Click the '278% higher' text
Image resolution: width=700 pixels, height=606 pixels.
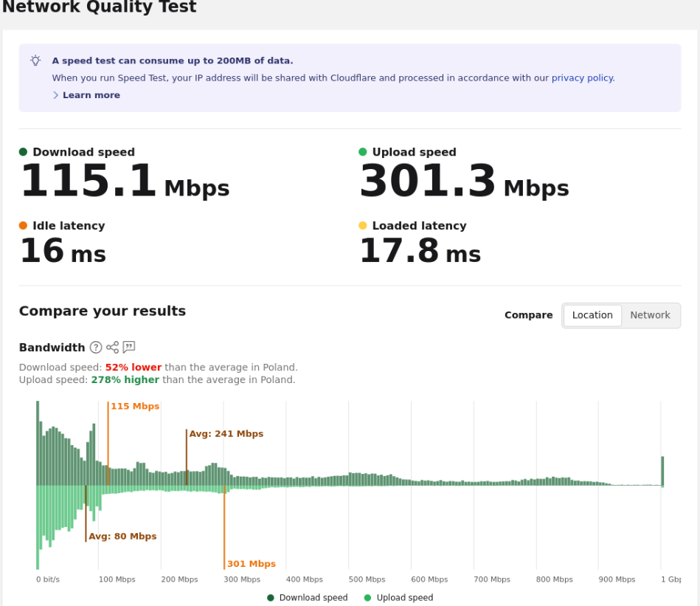125,379
